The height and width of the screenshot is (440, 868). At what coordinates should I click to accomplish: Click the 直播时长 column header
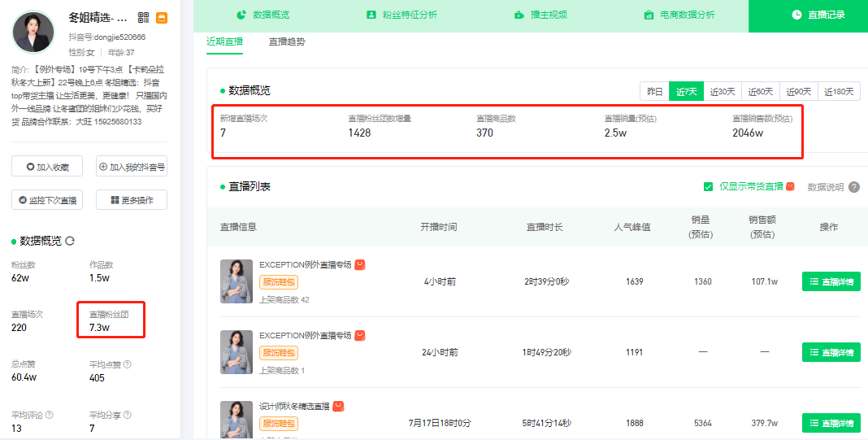click(545, 227)
